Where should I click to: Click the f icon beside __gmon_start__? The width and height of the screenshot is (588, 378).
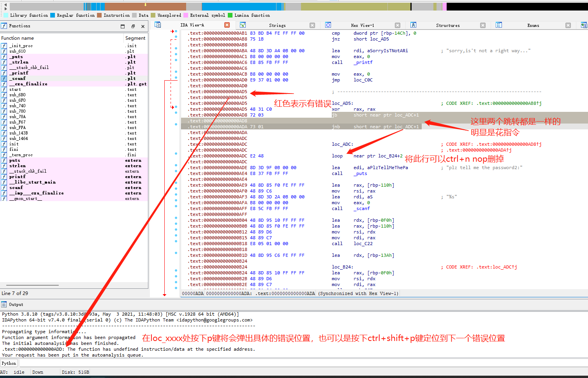coord(4,198)
